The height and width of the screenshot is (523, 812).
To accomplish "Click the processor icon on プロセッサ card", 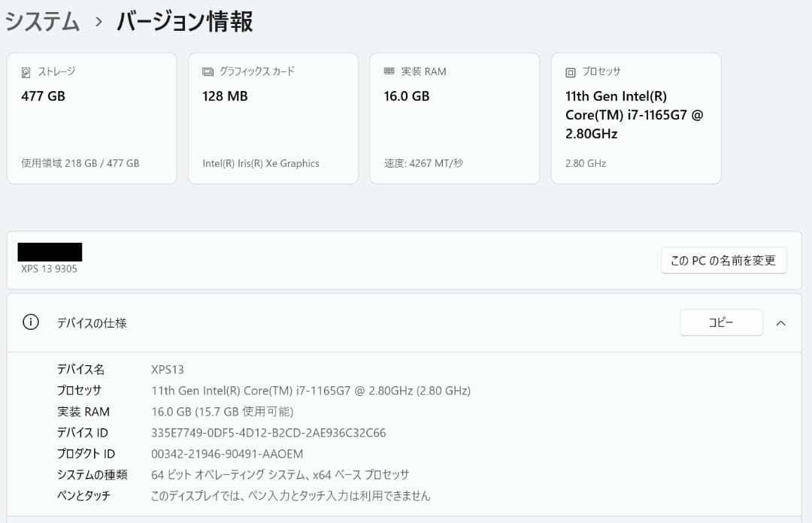I will [571, 71].
